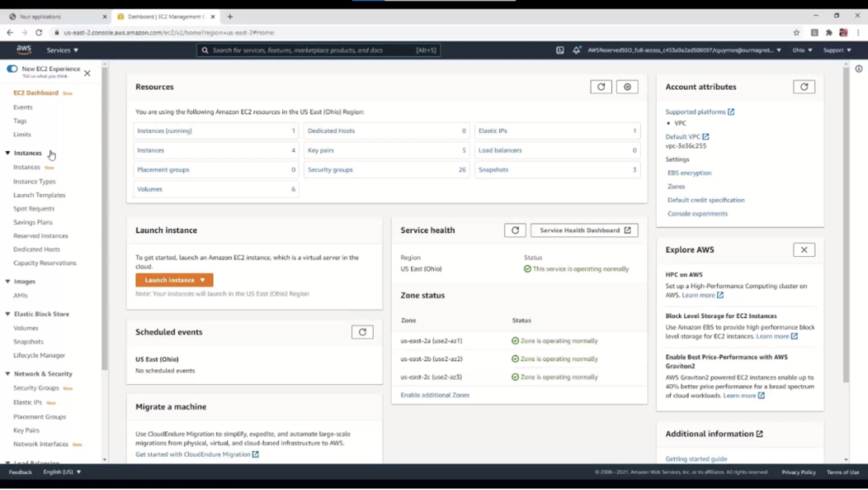Open Launch Templates in sidebar
The height and width of the screenshot is (490, 868).
coord(39,196)
